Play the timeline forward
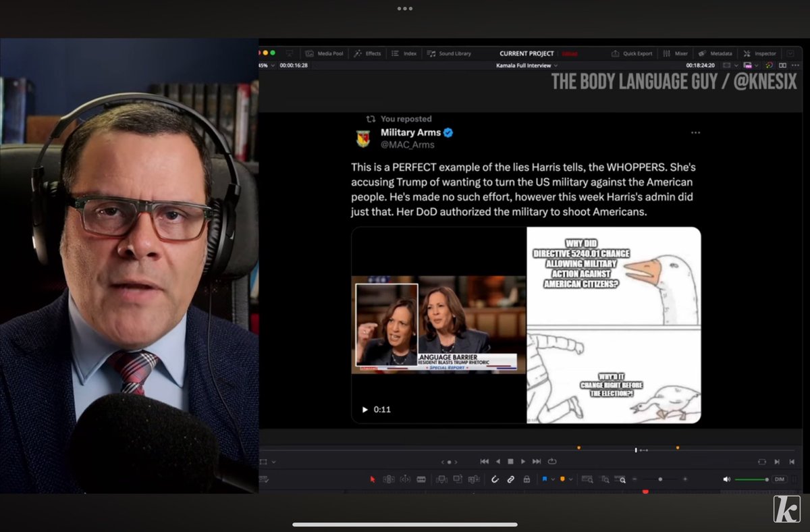 523,462
